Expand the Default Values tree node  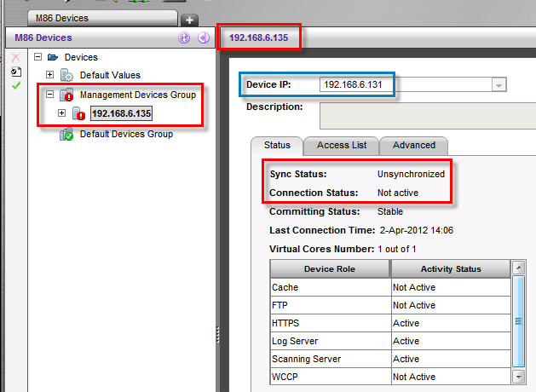click(x=49, y=76)
